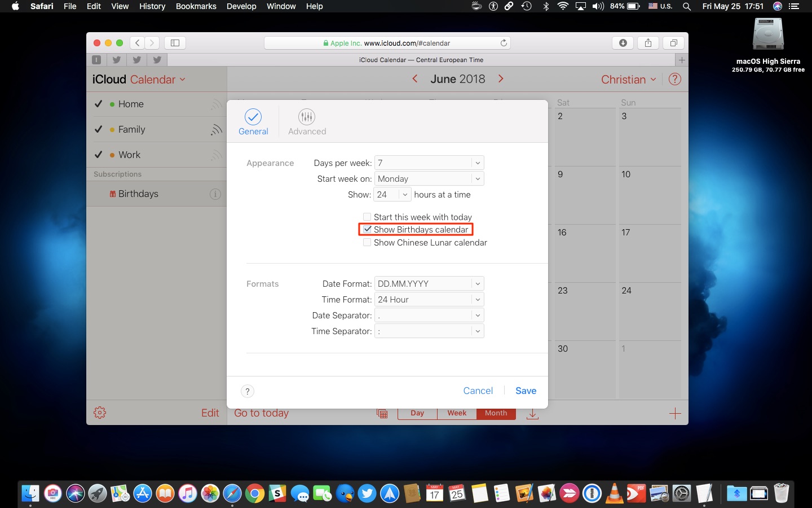
Task: Open the General preferences tab
Action: [253, 122]
